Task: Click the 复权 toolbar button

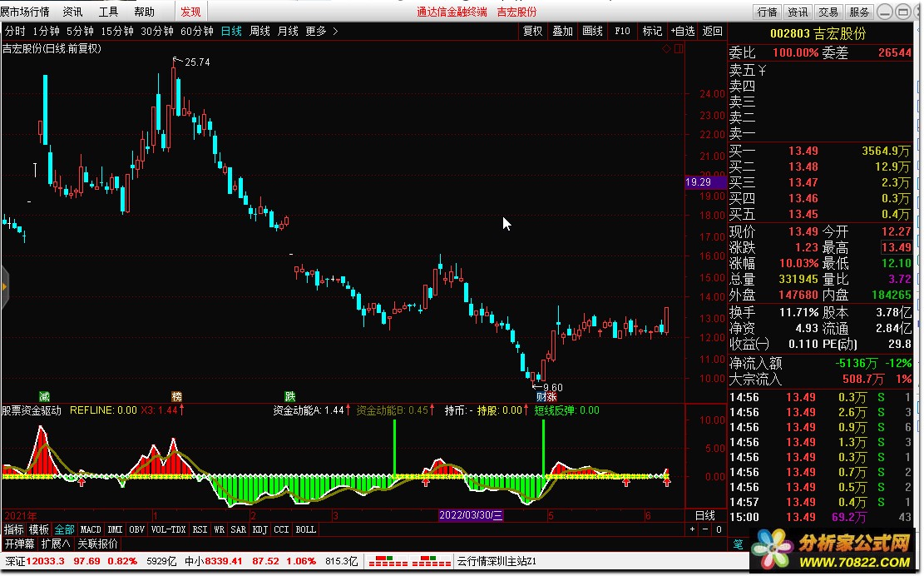Action: pyautogui.click(x=533, y=32)
